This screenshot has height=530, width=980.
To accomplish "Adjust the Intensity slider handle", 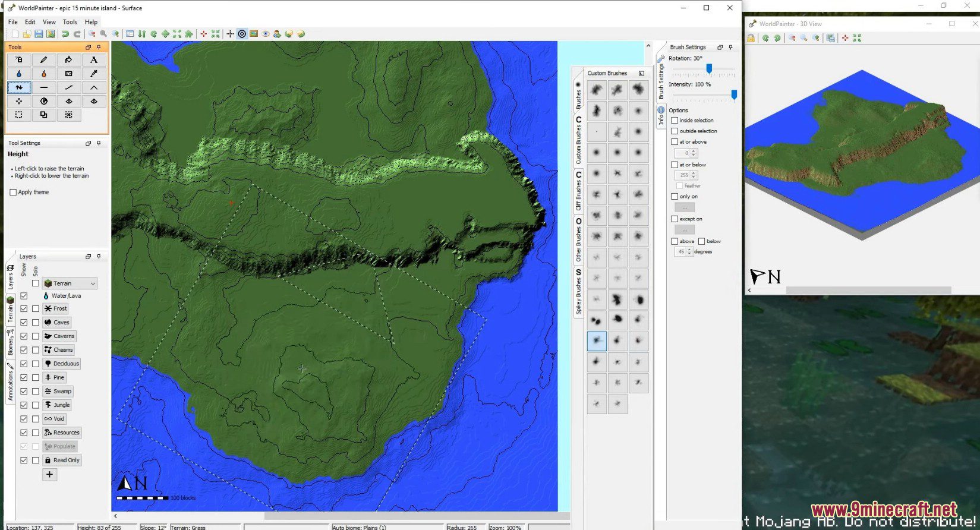I will [734, 94].
